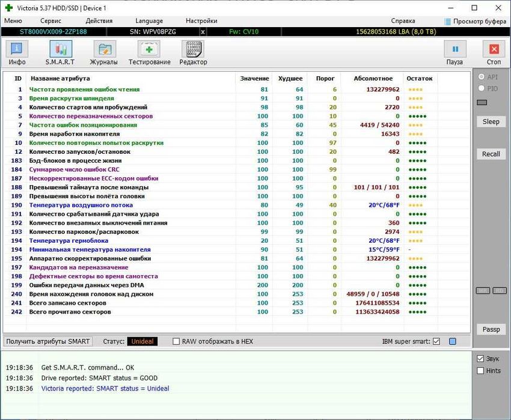511x420 pixels.
Task: Toggle RAW отображать в HEX checkbox
Action: coord(176,341)
